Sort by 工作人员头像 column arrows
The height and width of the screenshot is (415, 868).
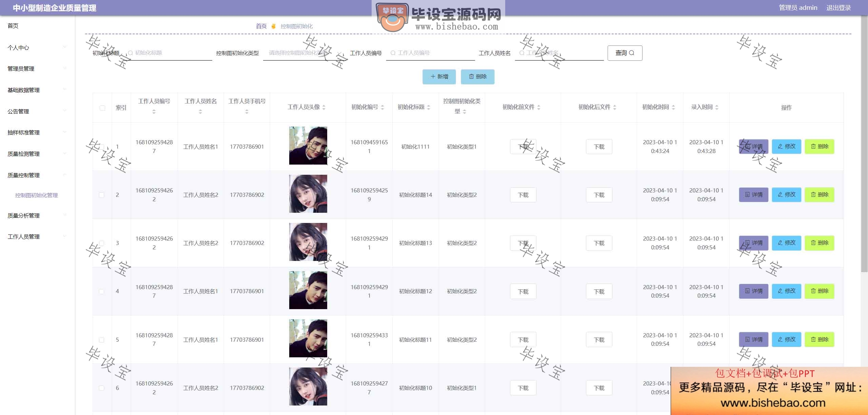tap(324, 107)
